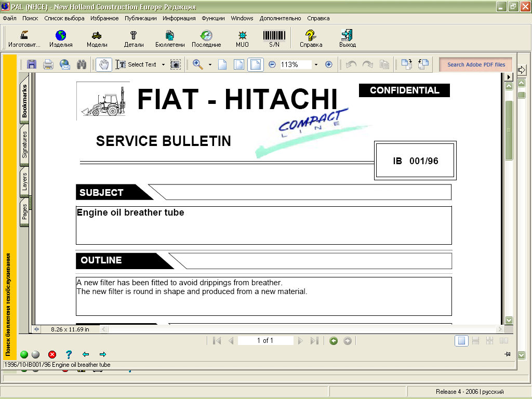The width and height of the screenshot is (532, 399).
Task: Click the Выход exit icon
Action: pos(348,38)
